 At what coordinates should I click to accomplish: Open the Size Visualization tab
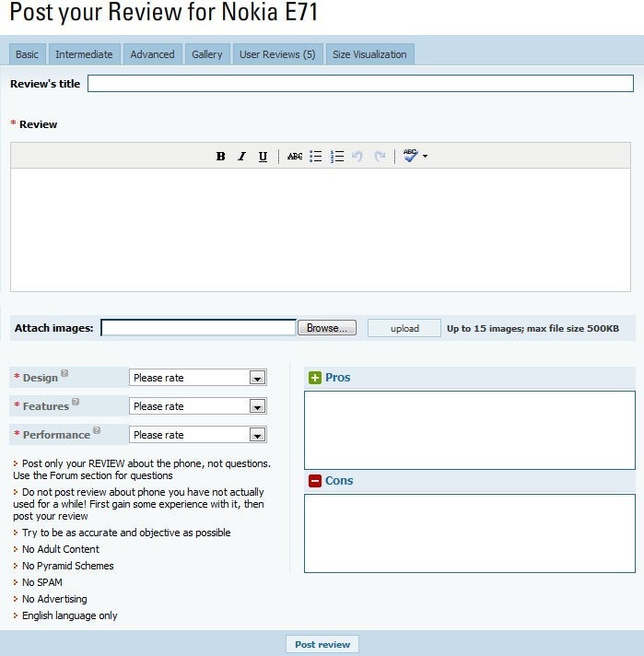click(x=370, y=54)
